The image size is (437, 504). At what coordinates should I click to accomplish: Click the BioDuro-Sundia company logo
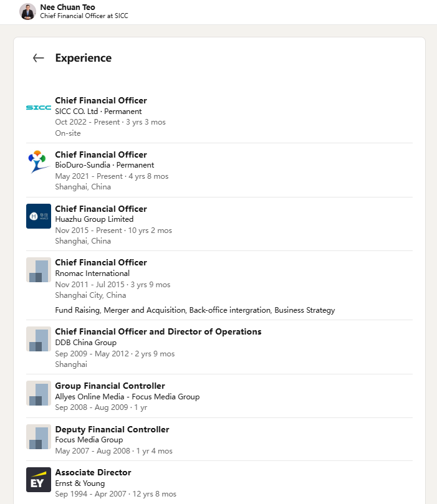click(39, 161)
